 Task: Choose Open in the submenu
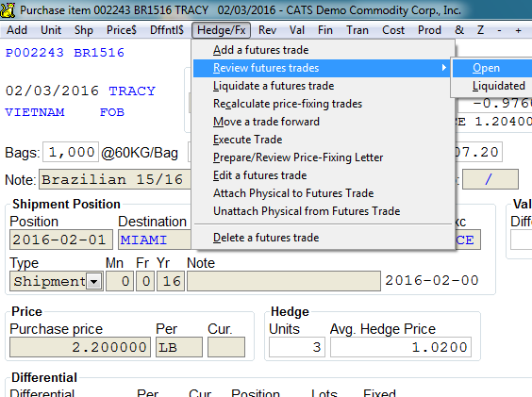click(492, 68)
